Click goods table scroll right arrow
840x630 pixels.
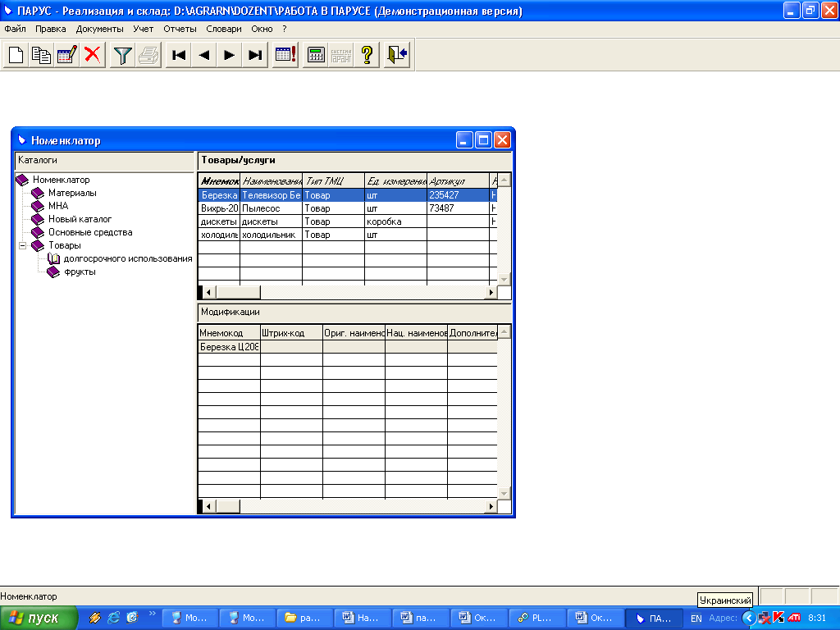click(491, 293)
